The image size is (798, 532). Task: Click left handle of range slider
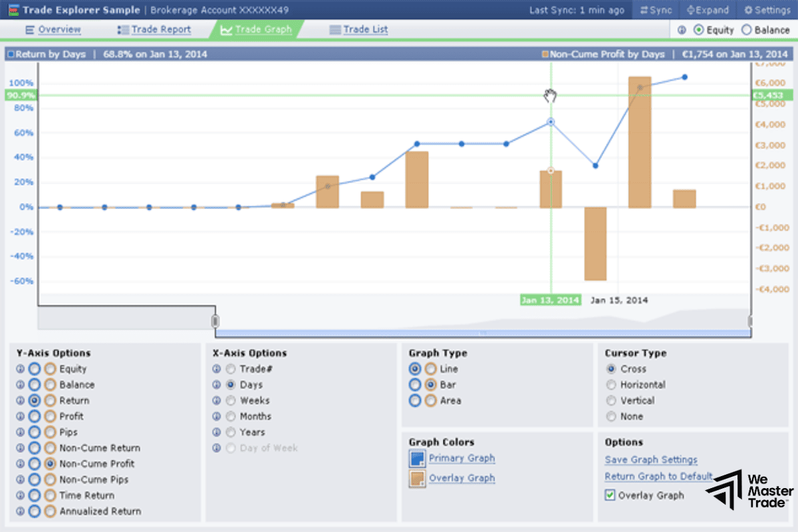coord(215,321)
